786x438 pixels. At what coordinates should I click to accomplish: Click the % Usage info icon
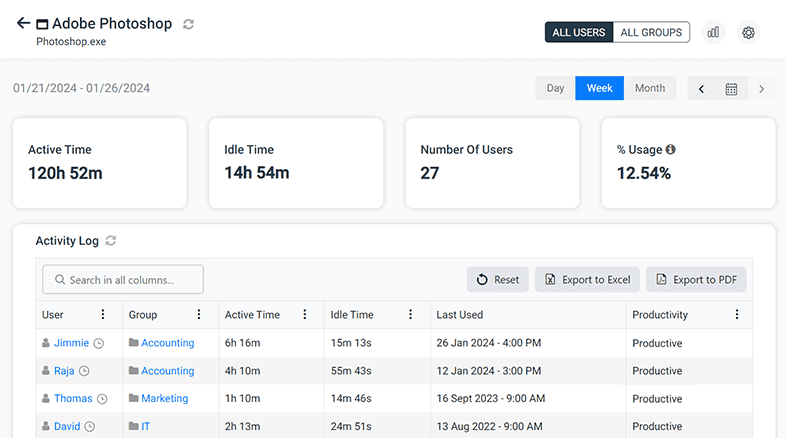click(x=671, y=149)
